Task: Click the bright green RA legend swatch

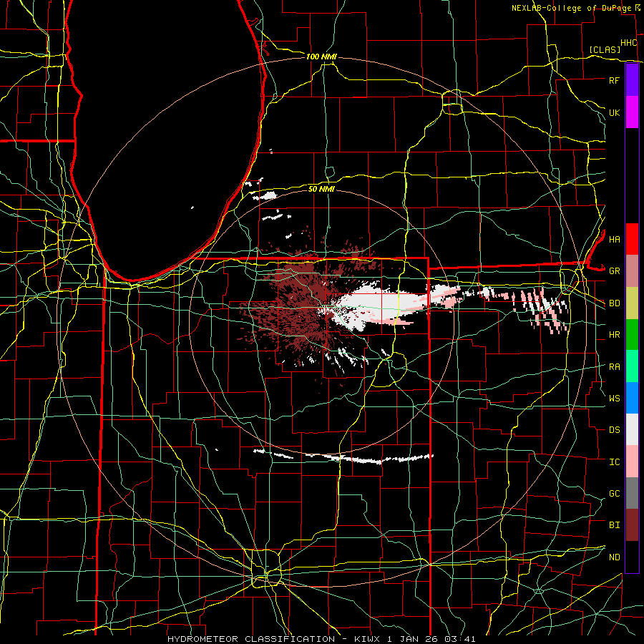Action: pyautogui.click(x=632, y=366)
